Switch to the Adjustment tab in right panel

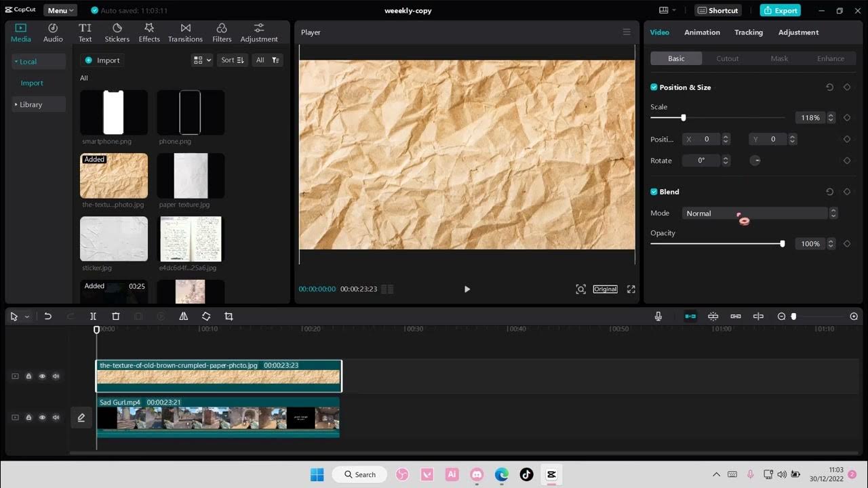click(798, 33)
